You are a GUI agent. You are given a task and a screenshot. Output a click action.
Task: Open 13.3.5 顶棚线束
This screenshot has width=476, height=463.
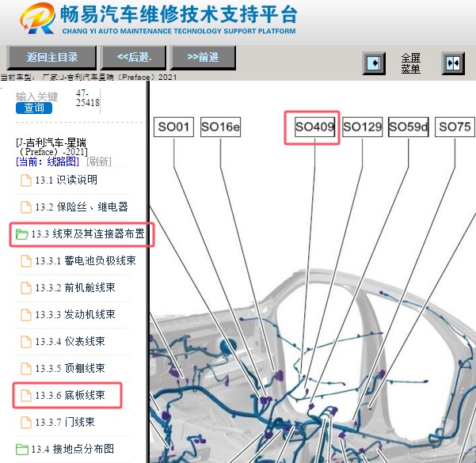pos(70,368)
